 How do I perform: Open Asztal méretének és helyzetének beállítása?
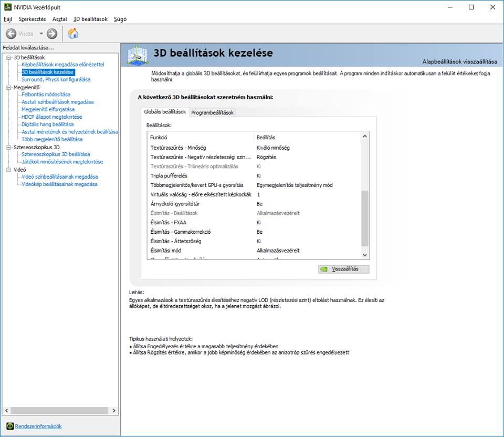click(69, 132)
